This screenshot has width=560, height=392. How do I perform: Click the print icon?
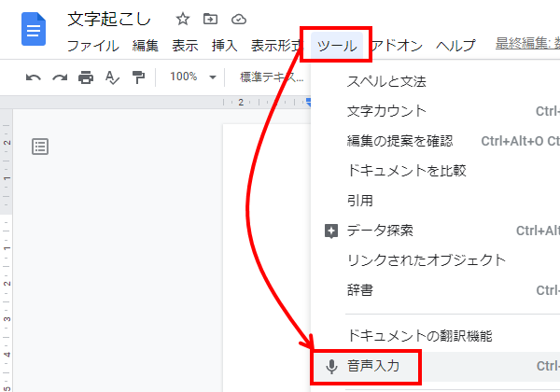point(86,77)
